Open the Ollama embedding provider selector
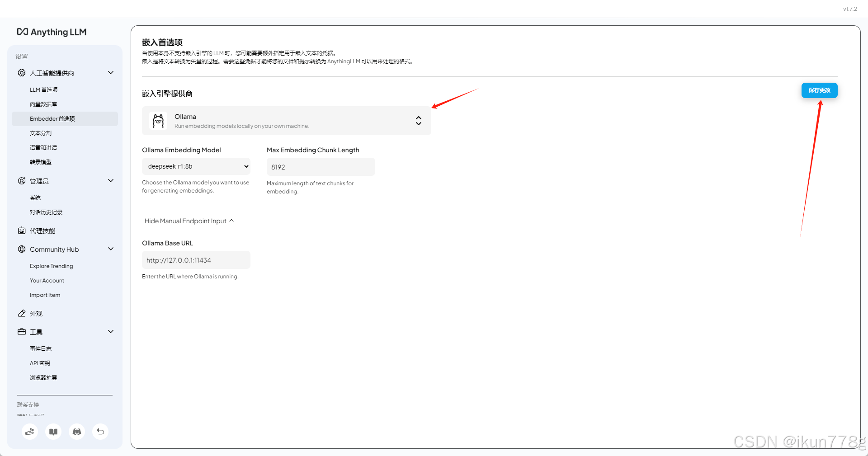This screenshot has height=456, width=868. [287, 121]
